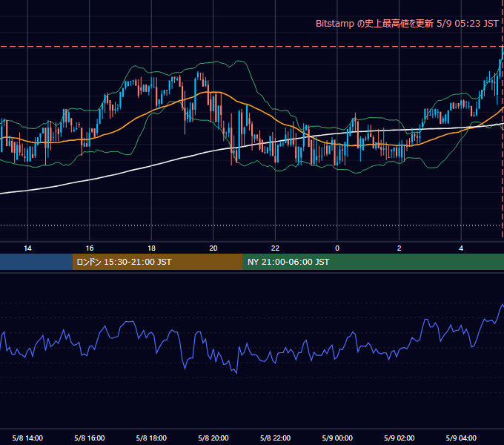Select the ロンドン 15:30-21:00 JST session bar
Screen dimensions: 504x445
click(x=157, y=262)
